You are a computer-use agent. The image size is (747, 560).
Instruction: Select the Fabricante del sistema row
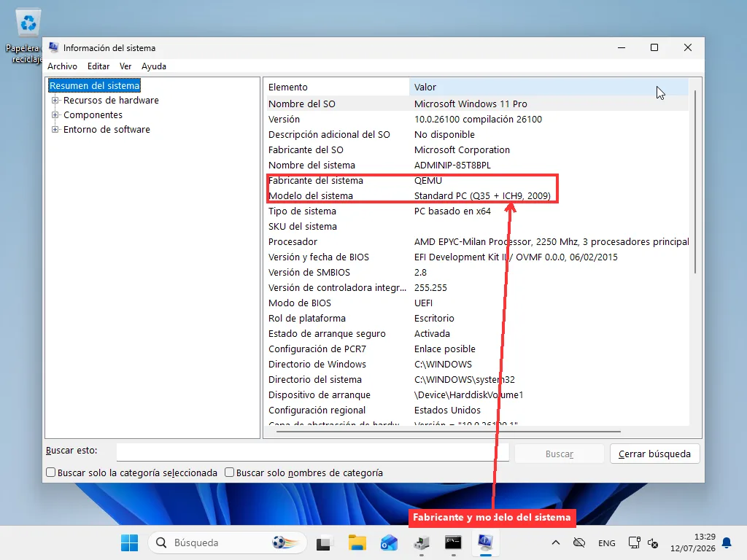[476, 181]
